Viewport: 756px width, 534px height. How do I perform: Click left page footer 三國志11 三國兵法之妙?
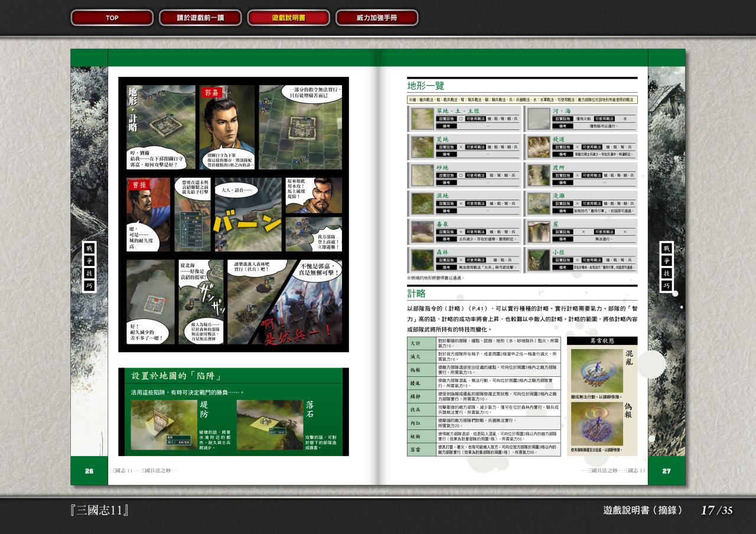(144, 471)
